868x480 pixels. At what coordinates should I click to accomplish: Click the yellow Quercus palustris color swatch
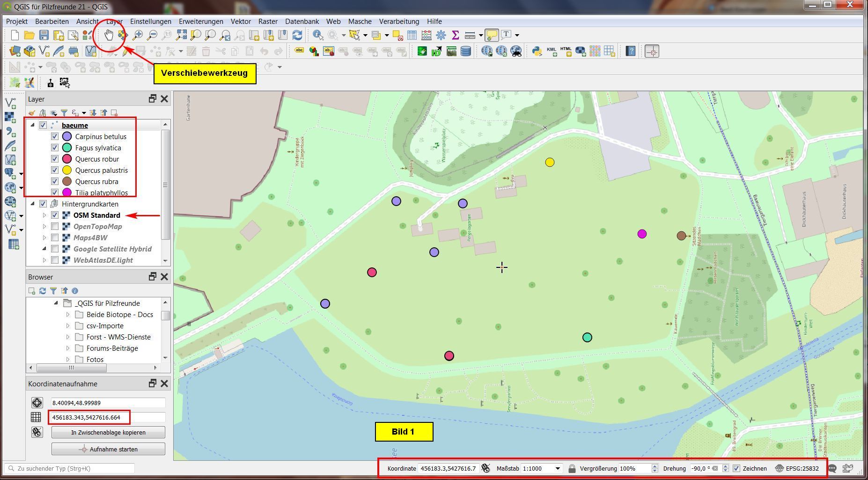tap(67, 170)
